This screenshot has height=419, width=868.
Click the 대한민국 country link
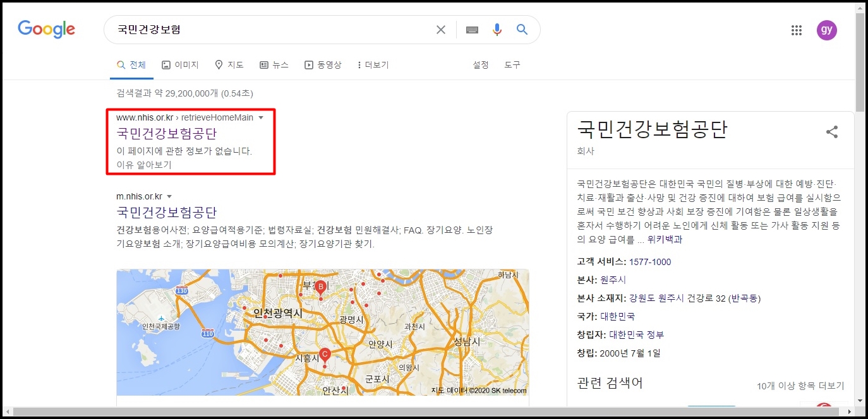pyautogui.click(x=618, y=316)
